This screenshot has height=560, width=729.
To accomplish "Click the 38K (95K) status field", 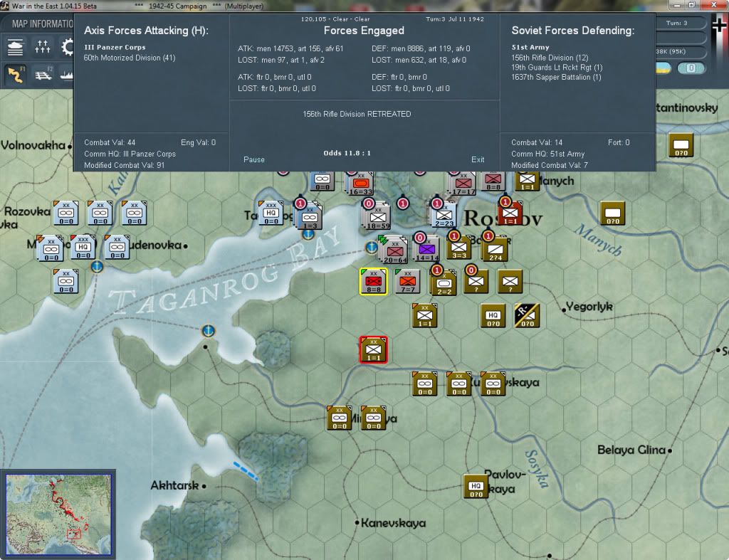I will 681,51.
